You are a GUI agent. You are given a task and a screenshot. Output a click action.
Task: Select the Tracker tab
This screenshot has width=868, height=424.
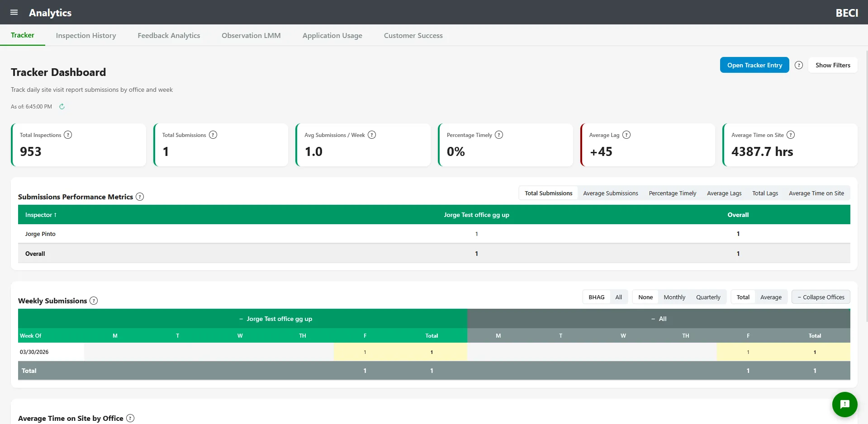[23, 35]
